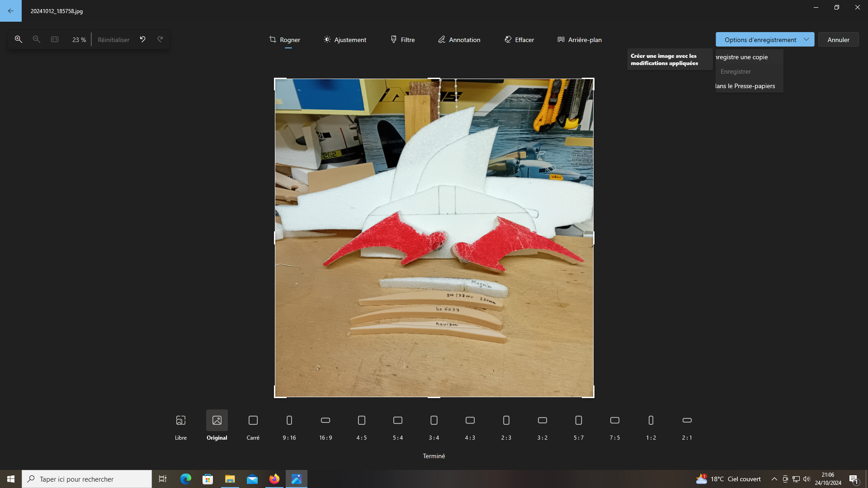Open the notification center icon
This screenshot has width=868, height=488.
coord(854,479)
